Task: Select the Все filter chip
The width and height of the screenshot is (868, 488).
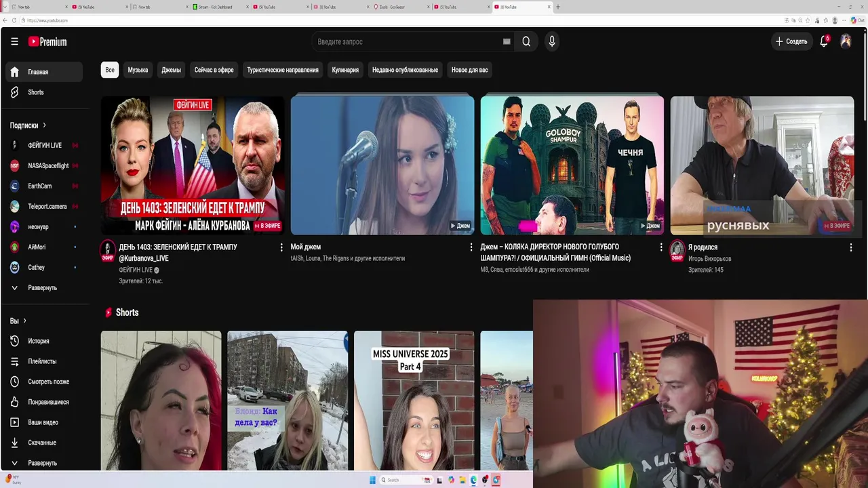Action: click(x=110, y=70)
